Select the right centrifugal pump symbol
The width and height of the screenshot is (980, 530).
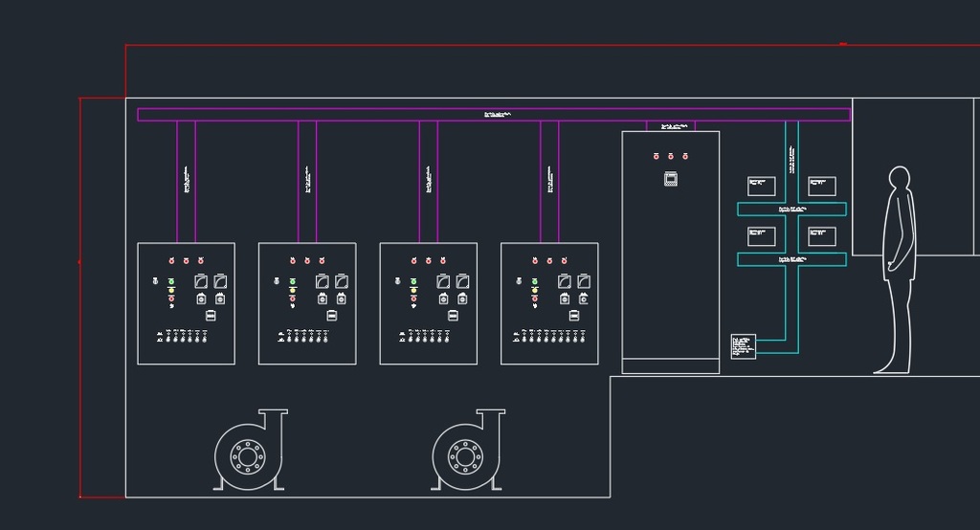tap(465, 455)
